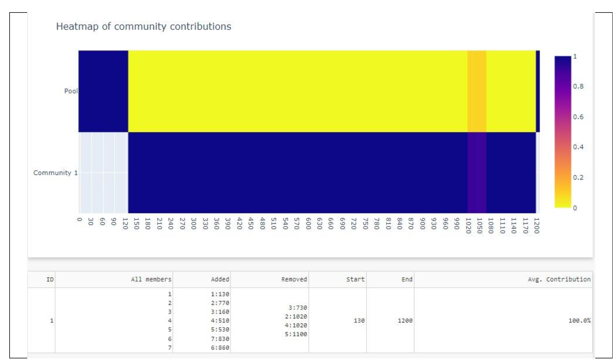Click the orange Pool cell near 1050

[477, 91]
